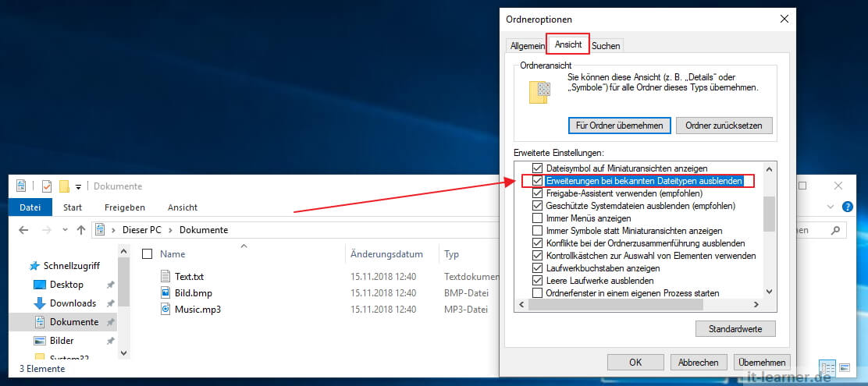Click the pin icon next to Desktop
Screen dimensions: 868x386
[110, 285]
